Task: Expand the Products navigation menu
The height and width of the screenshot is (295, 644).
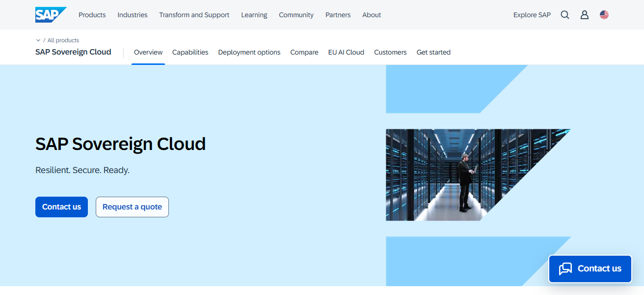Action: point(92,15)
